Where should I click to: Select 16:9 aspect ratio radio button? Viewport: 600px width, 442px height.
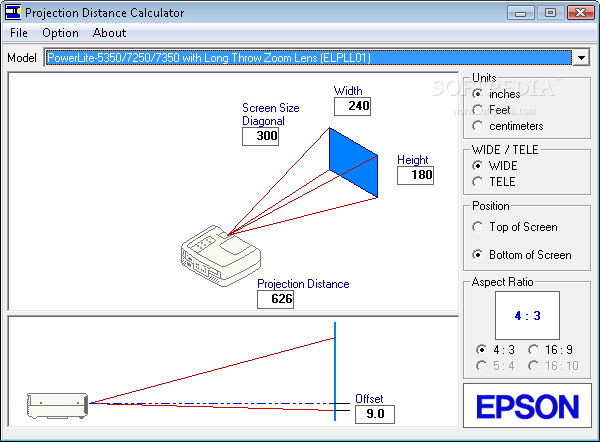tap(550, 349)
